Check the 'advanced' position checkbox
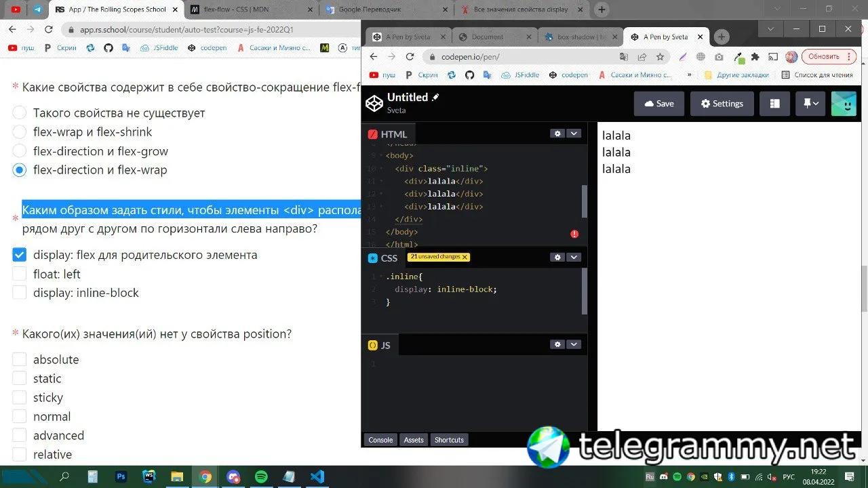 20,435
